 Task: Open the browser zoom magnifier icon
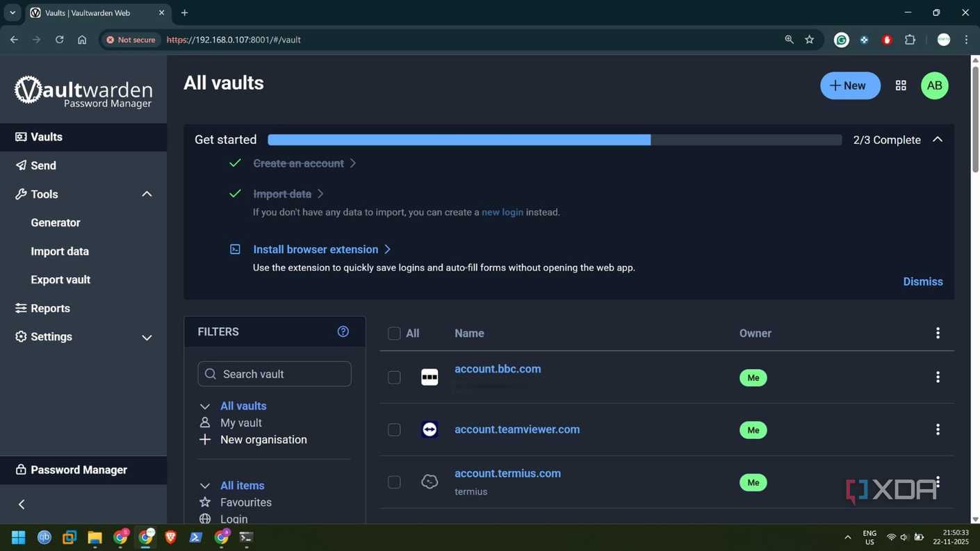tap(789, 40)
